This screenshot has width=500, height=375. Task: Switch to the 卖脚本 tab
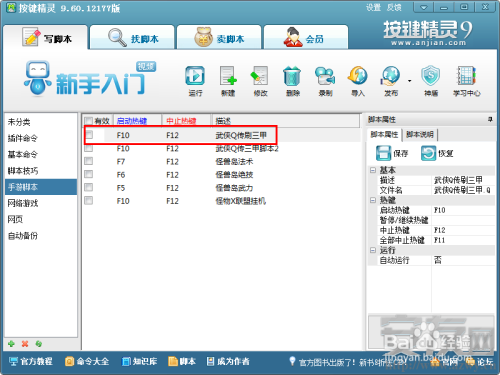coord(219,37)
